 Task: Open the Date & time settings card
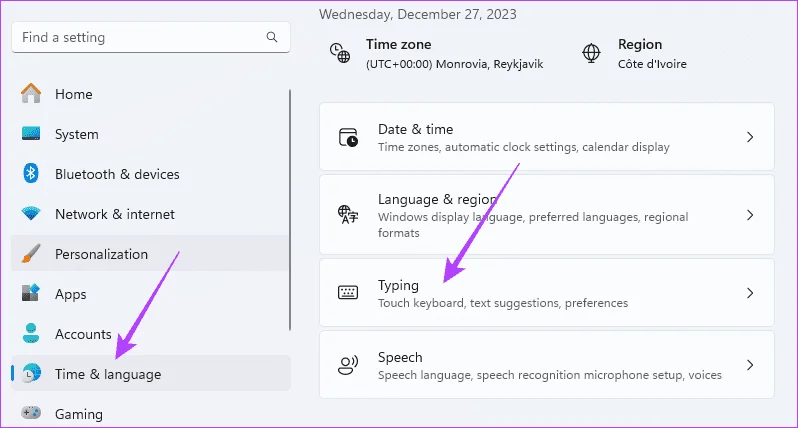(x=547, y=137)
